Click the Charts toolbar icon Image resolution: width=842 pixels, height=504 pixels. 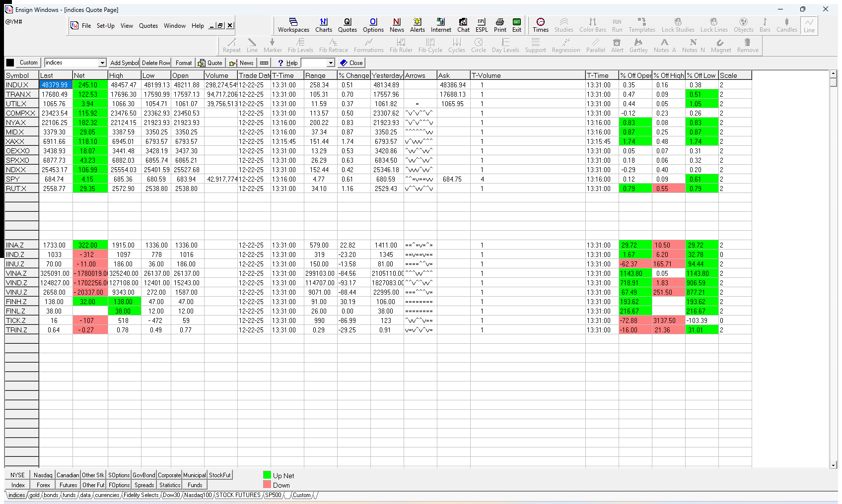point(323,25)
